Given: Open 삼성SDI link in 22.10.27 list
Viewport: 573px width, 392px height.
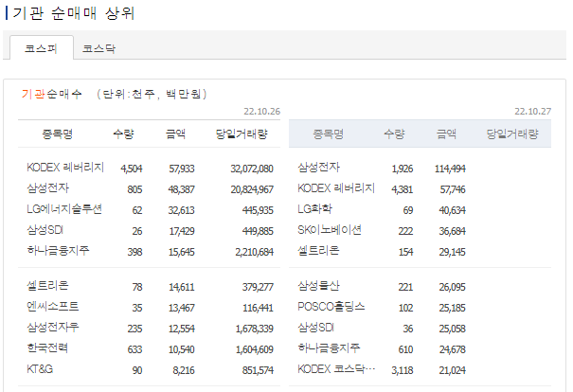Looking at the screenshot, I should [315, 328].
